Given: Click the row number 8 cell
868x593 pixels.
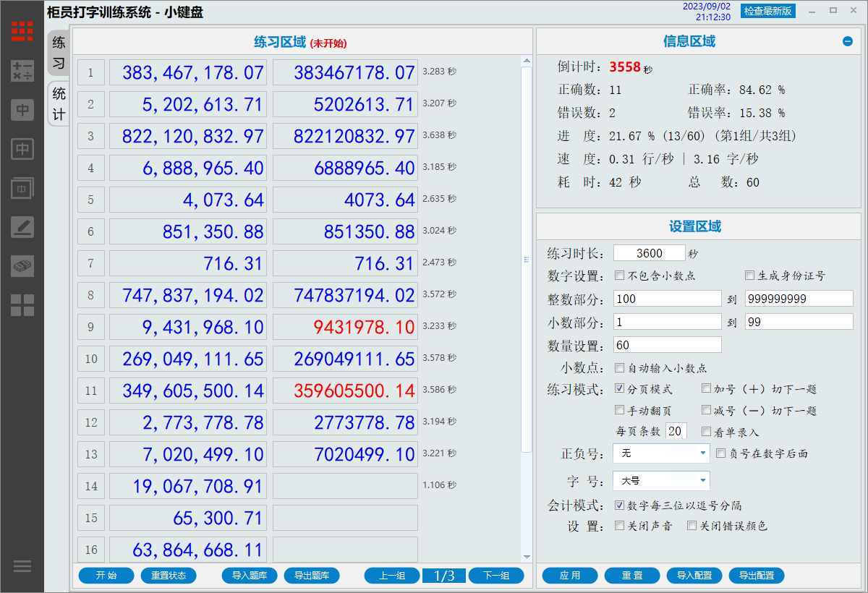Looking at the screenshot, I should [91, 295].
